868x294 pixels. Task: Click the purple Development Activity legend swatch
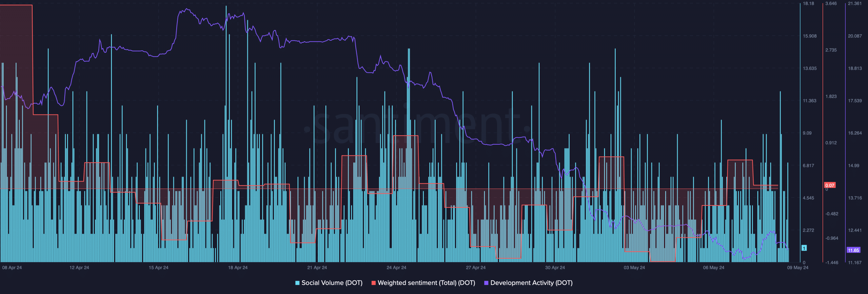pyautogui.click(x=486, y=283)
